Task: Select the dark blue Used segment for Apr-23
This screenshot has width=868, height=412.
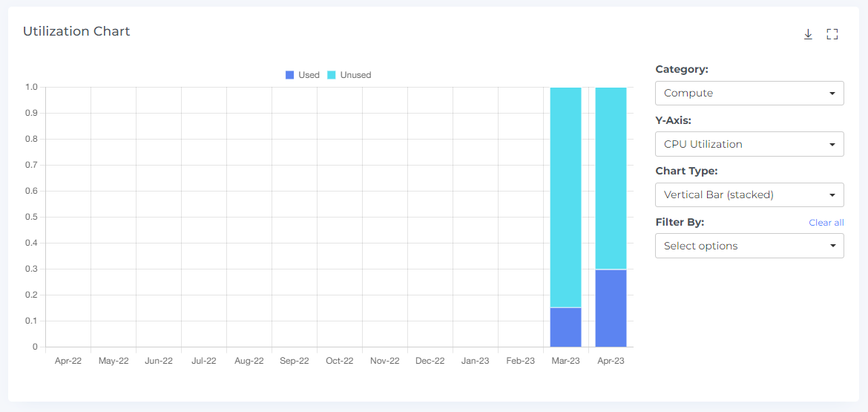Action: coord(611,308)
